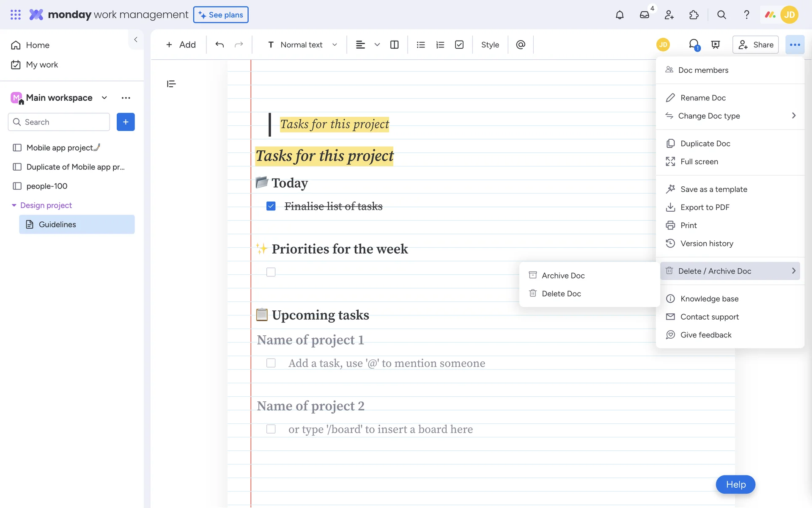Click the See plans button
The height and width of the screenshot is (508, 812).
click(221, 15)
